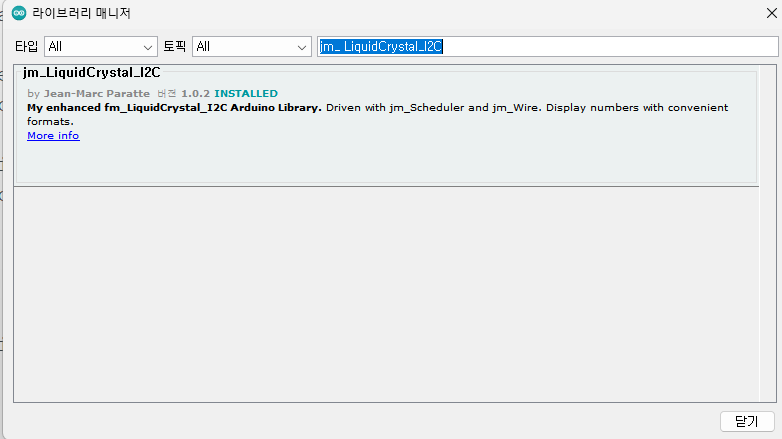This screenshot has width=782, height=439.
Task: Click the author name Jean-Marc Paratte
Action: click(97, 94)
